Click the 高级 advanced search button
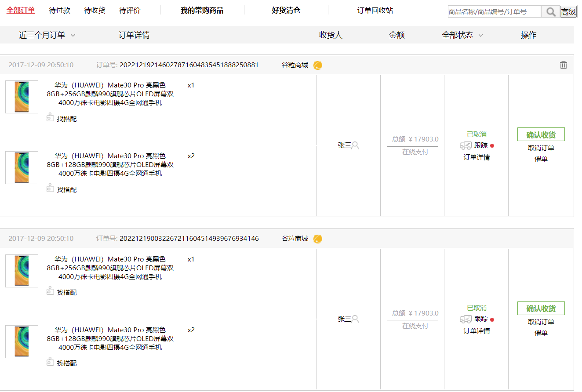The image size is (582, 392). tap(568, 12)
